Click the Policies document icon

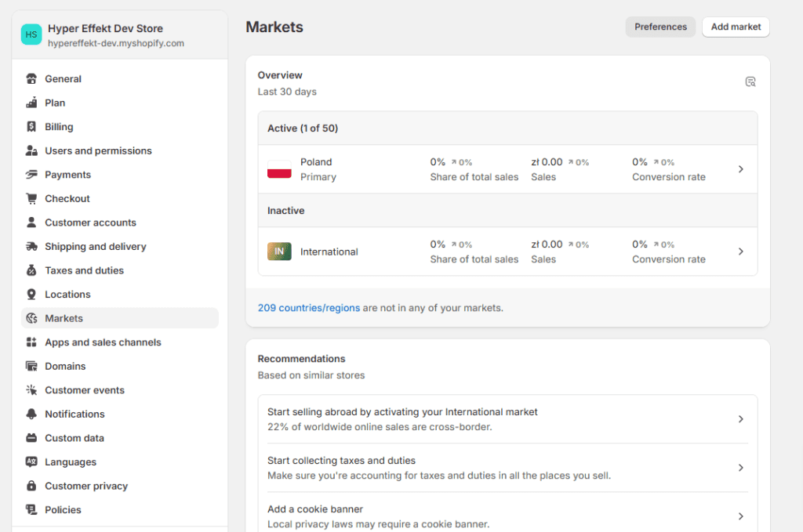[x=31, y=510]
